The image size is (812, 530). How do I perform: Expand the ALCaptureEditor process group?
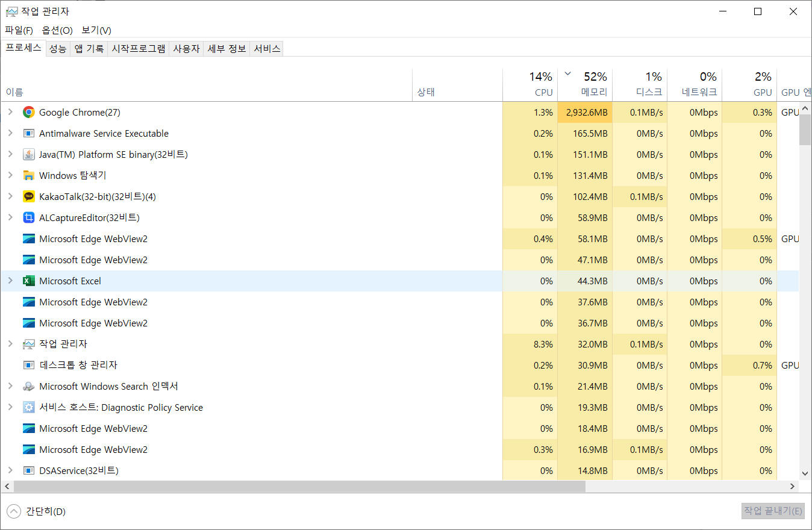click(x=10, y=217)
